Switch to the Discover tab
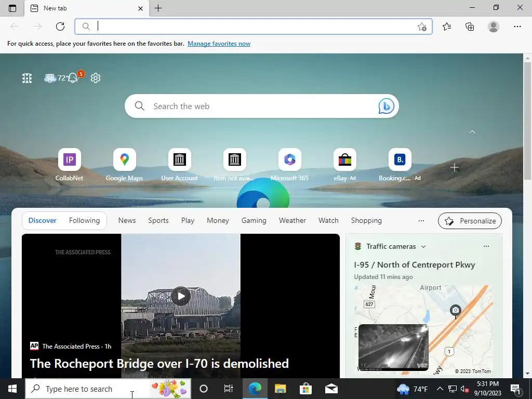532x399 pixels. pos(43,220)
